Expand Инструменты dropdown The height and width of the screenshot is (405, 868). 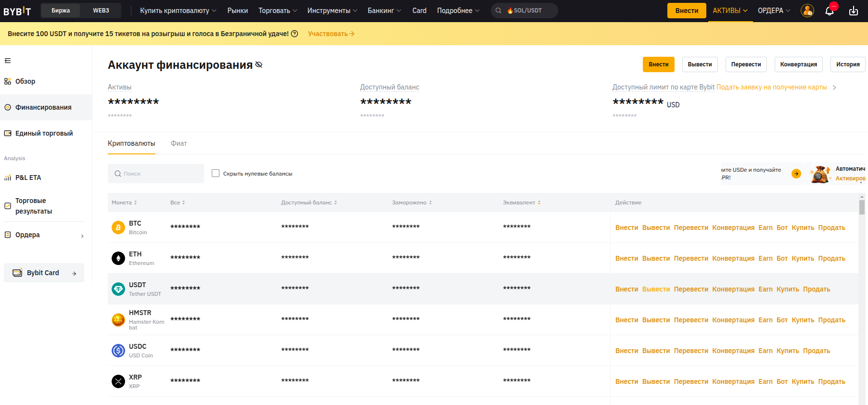(x=332, y=11)
